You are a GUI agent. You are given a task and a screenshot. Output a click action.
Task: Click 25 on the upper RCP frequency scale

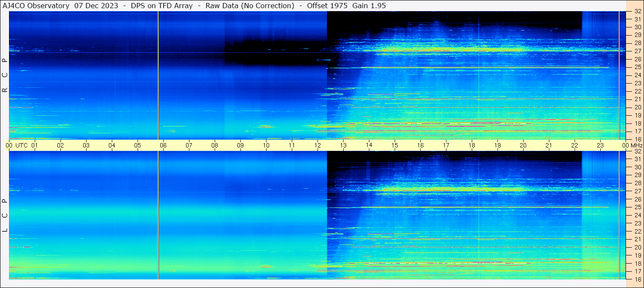click(637, 67)
